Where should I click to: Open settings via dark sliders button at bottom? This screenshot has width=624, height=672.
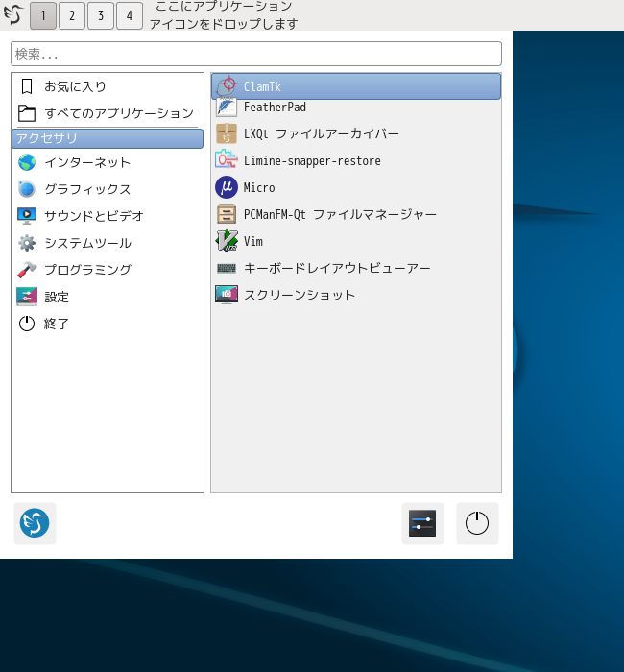pyautogui.click(x=422, y=523)
